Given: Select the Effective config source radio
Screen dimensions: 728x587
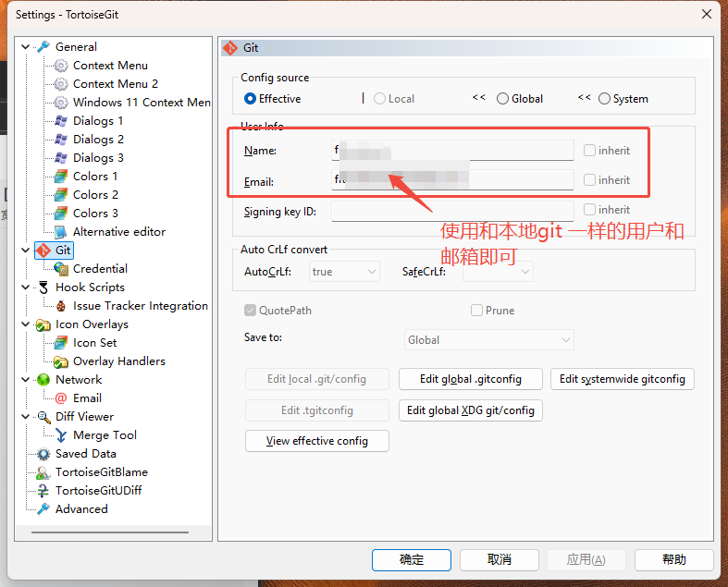Looking at the screenshot, I should (250, 99).
